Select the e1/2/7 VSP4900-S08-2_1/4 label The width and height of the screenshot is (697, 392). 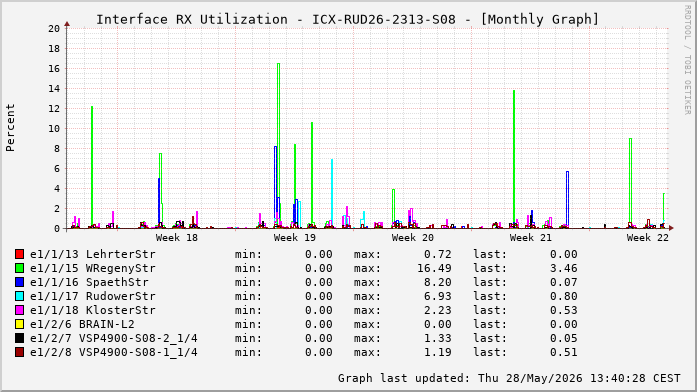click(x=114, y=338)
